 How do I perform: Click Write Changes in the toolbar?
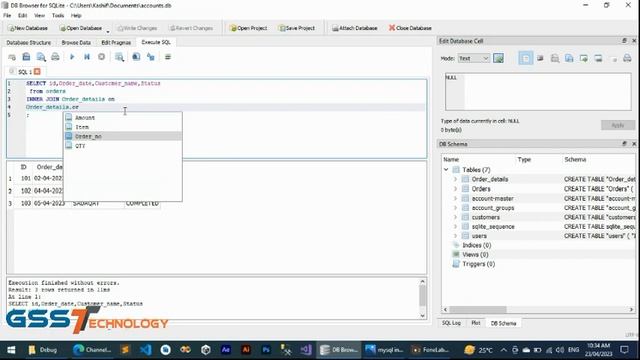137,28
